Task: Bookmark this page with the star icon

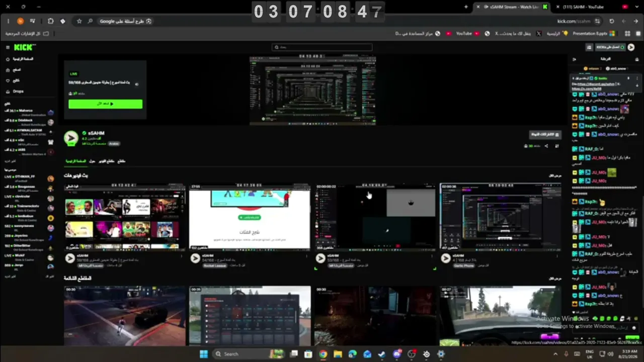Action: [79, 21]
